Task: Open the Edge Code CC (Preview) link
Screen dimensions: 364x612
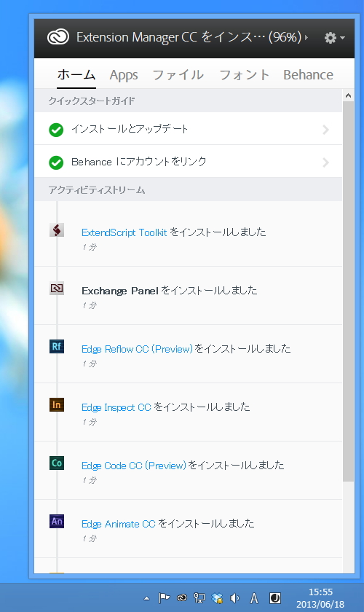Action: pyautogui.click(x=134, y=466)
